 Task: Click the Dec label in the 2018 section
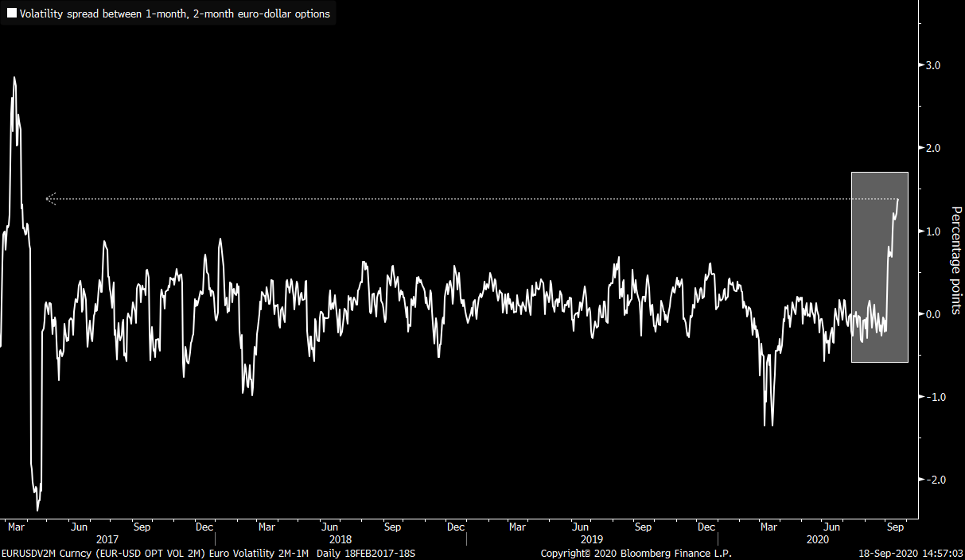(455, 527)
